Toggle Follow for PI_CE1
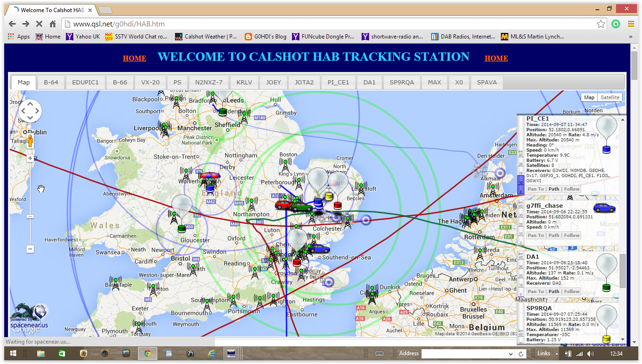 (572, 189)
